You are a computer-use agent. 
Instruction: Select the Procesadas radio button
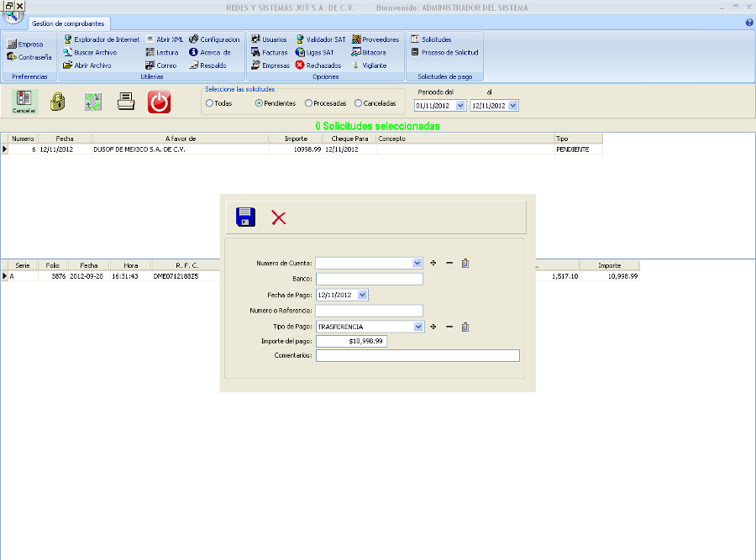(308, 103)
